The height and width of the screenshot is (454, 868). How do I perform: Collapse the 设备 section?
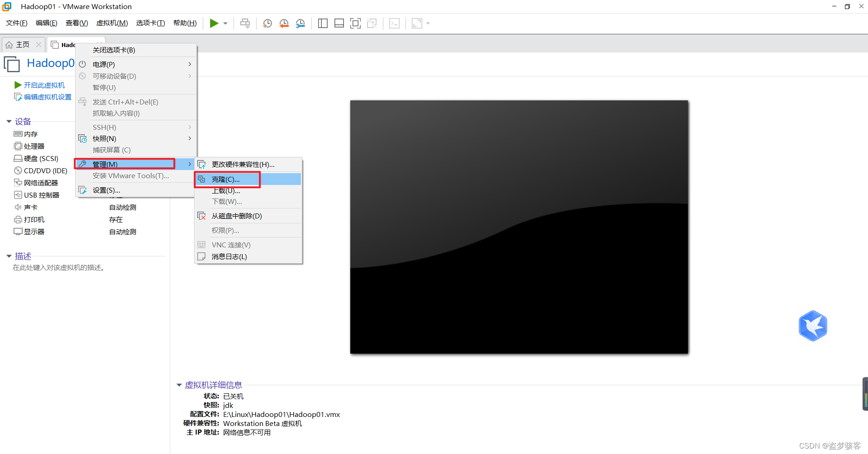(x=9, y=121)
